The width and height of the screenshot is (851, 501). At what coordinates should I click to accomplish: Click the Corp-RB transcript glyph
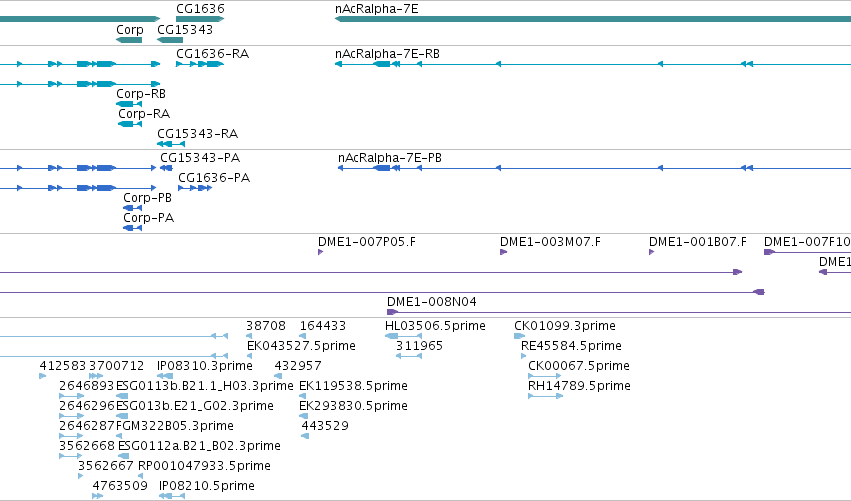pos(129,104)
